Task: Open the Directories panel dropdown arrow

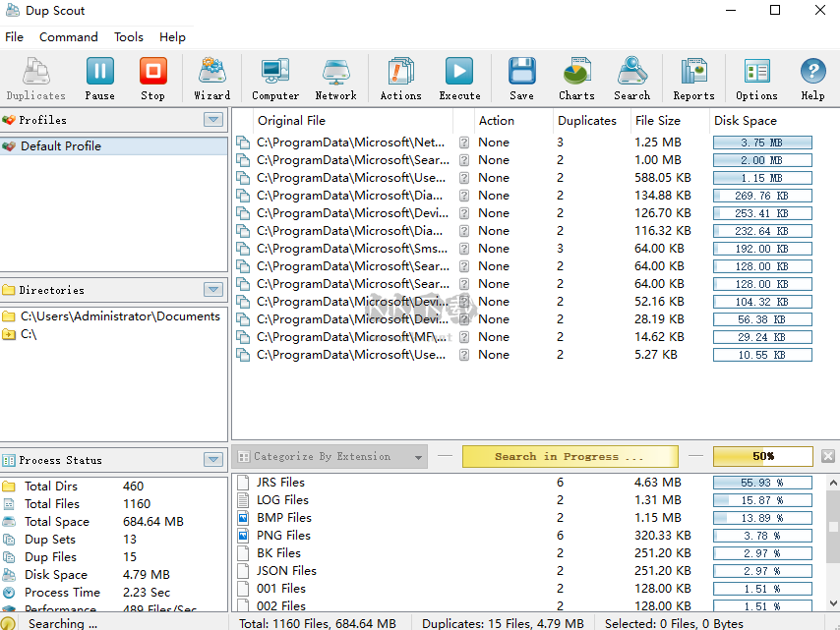Action: (x=213, y=290)
